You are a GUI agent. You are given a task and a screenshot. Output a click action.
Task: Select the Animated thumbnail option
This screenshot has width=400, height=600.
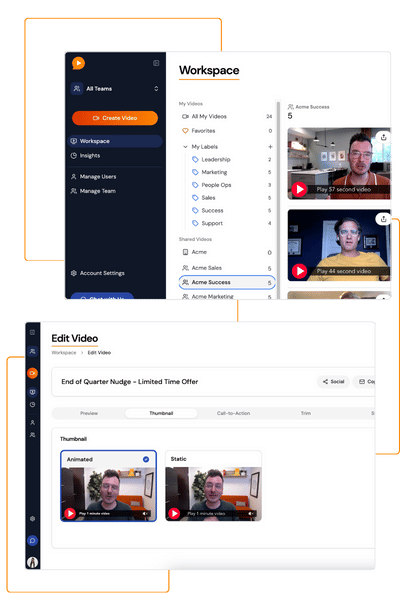point(108,486)
